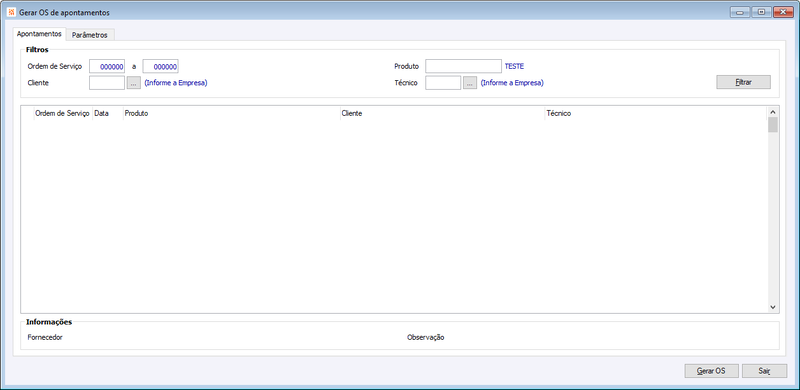This screenshot has width=800, height=390.
Task: Click the vertical scrollbar thumb
Action: pyautogui.click(x=772, y=125)
